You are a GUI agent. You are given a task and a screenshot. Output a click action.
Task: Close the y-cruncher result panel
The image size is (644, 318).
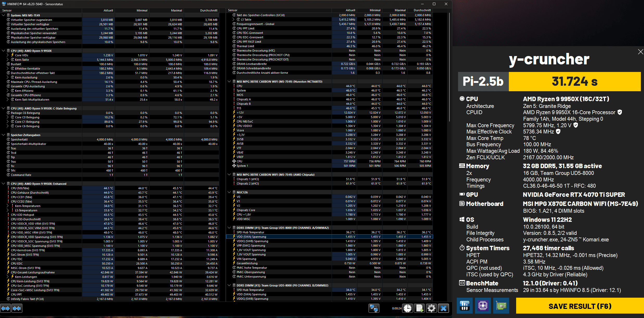640,52
